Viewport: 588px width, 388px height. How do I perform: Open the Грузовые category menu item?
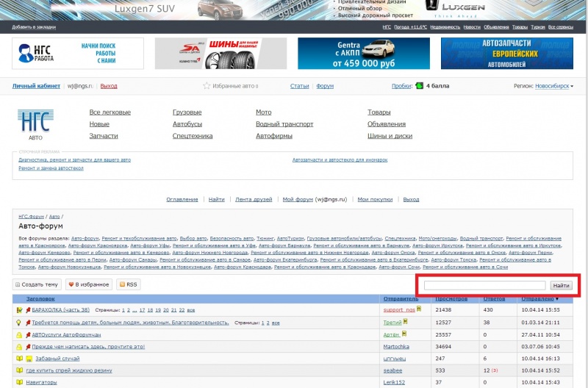tap(187, 112)
